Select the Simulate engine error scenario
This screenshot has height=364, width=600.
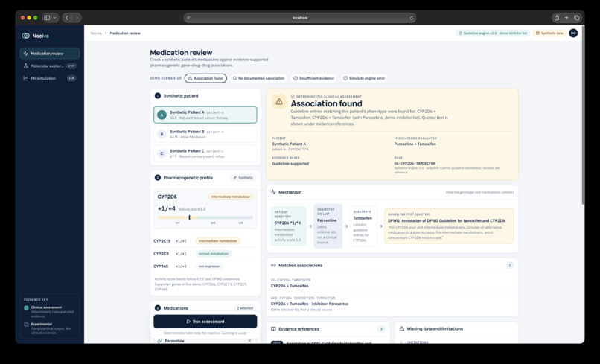click(x=364, y=78)
